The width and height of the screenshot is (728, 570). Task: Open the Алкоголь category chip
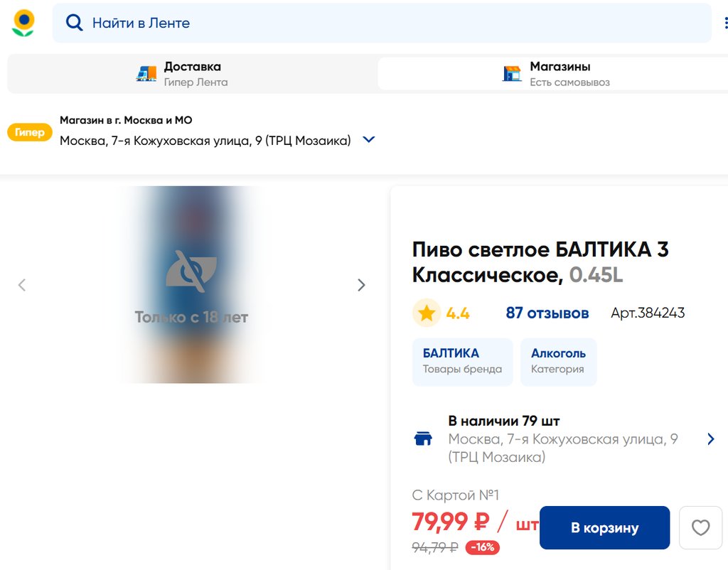tap(558, 361)
